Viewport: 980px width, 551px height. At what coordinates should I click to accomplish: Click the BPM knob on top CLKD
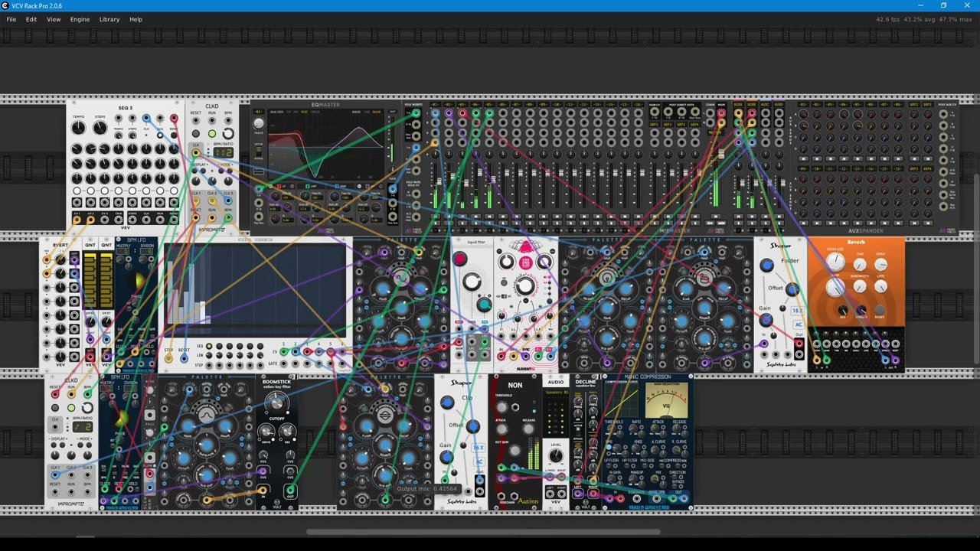pyautogui.click(x=228, y=133)
